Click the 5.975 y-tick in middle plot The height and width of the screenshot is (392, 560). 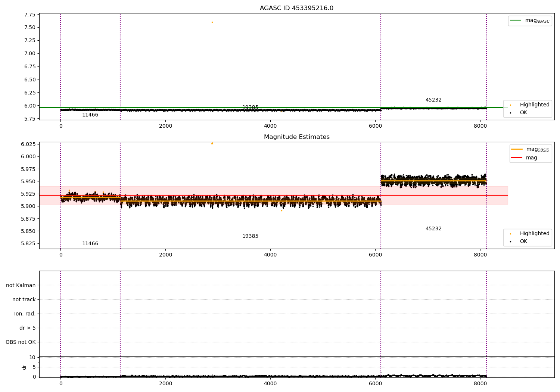point(28,169)
